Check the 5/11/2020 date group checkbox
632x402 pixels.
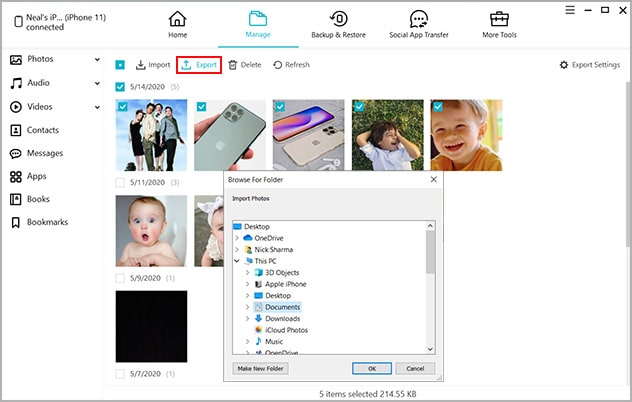pos(120,183)
